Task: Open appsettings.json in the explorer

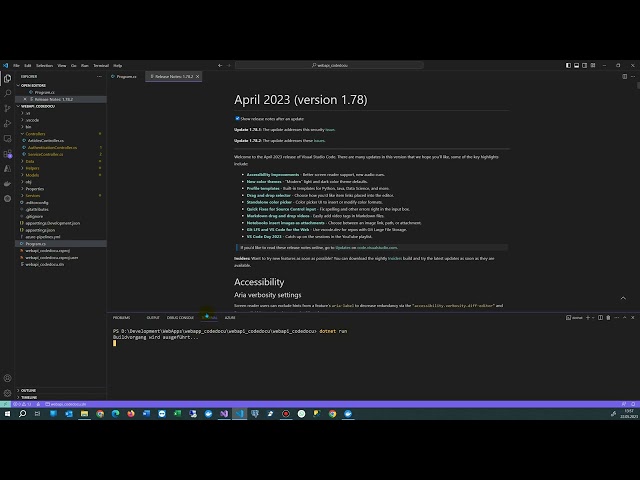Action: pos(40,230)
